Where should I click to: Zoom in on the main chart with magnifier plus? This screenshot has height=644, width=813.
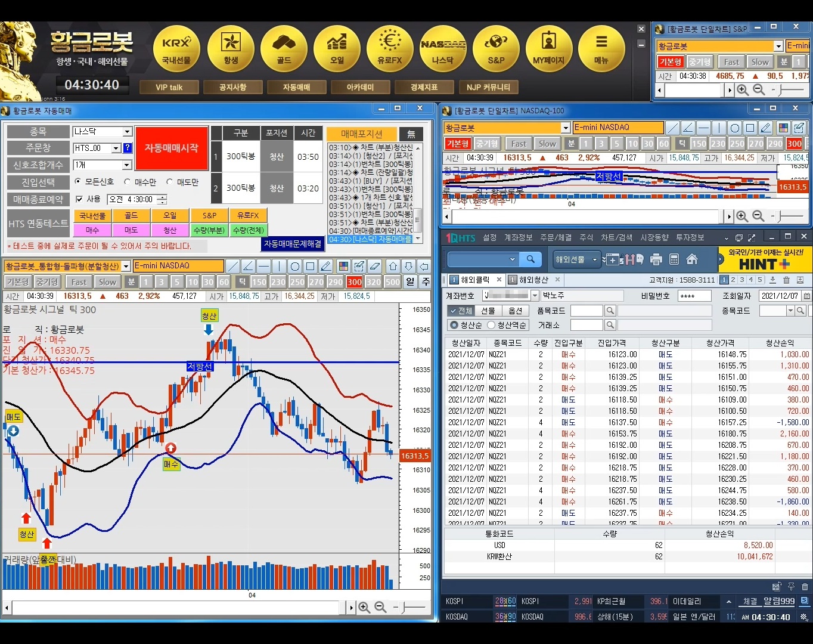point(364,607)
